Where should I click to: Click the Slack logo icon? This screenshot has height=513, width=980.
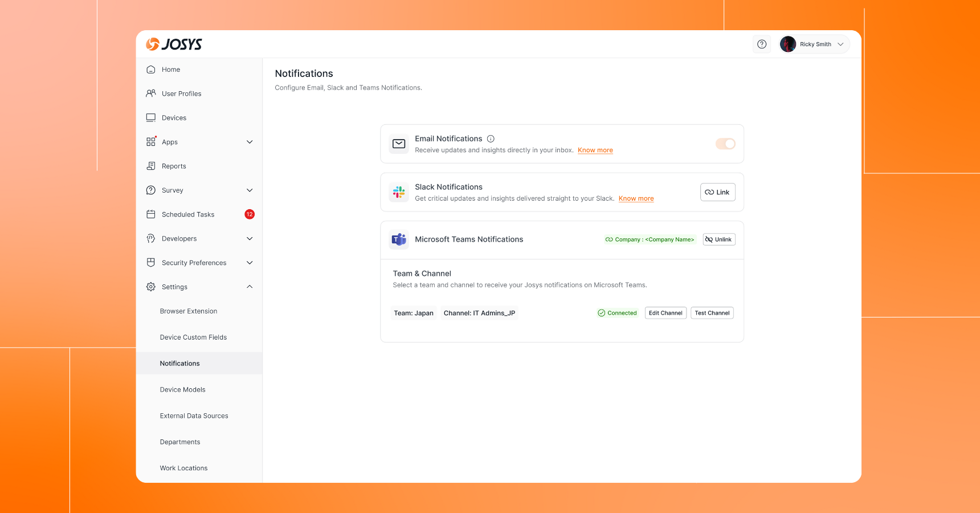(399, 192)
